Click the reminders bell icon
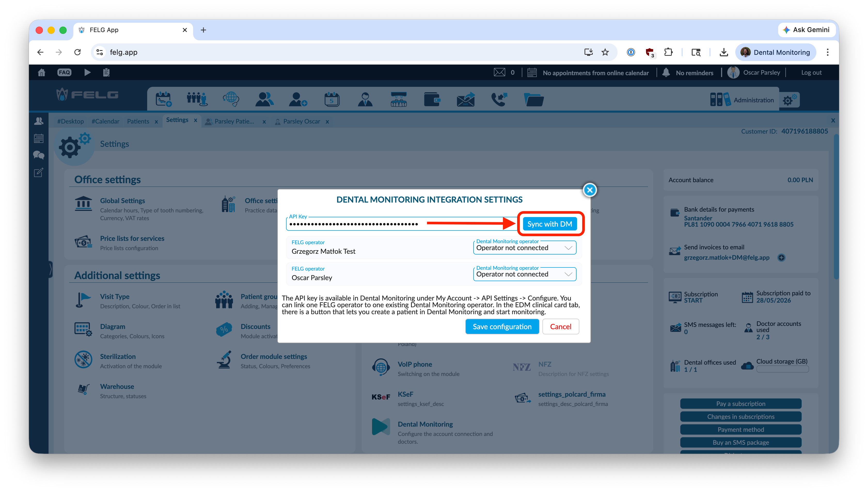Image resolution: width=868 pixels, height=492 pixels. [x=666, y=73]
